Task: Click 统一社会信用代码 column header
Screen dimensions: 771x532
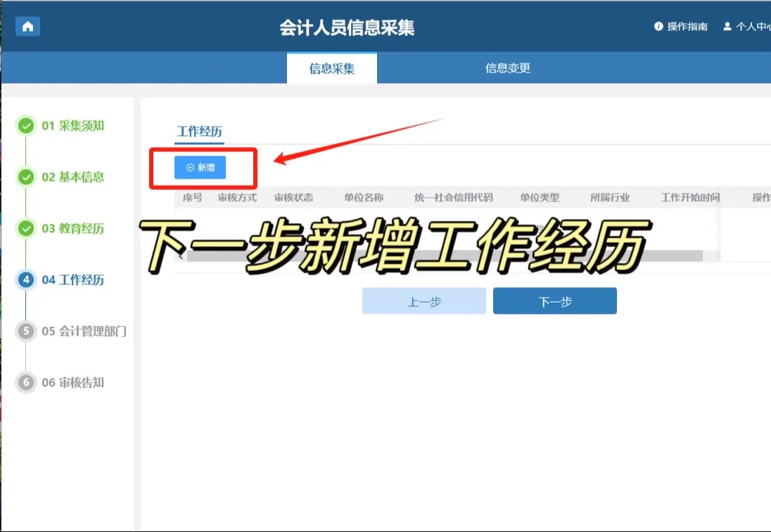Action: pyautogui.click(x=453, y=198)
